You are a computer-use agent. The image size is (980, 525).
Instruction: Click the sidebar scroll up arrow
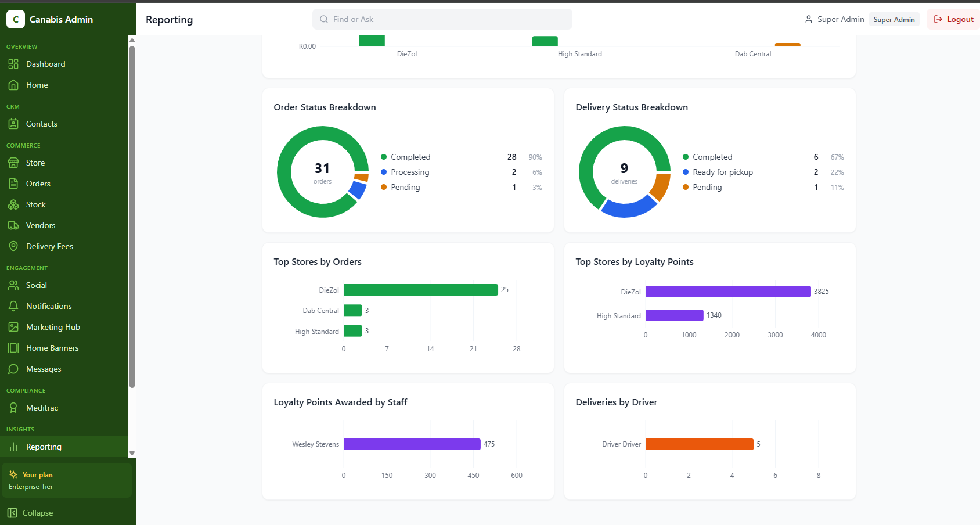pos(132,40)
